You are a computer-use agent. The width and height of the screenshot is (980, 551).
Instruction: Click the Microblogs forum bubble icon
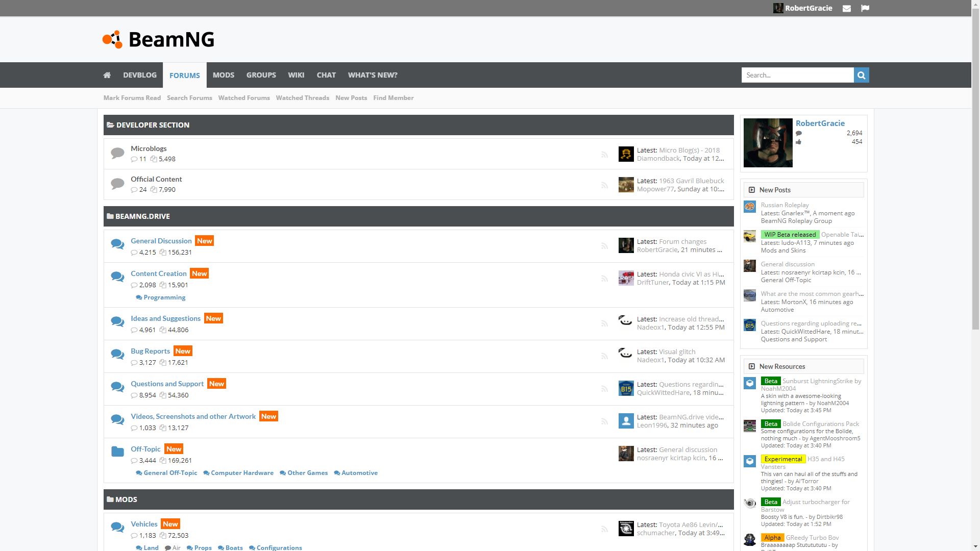(x=117, y=153)
